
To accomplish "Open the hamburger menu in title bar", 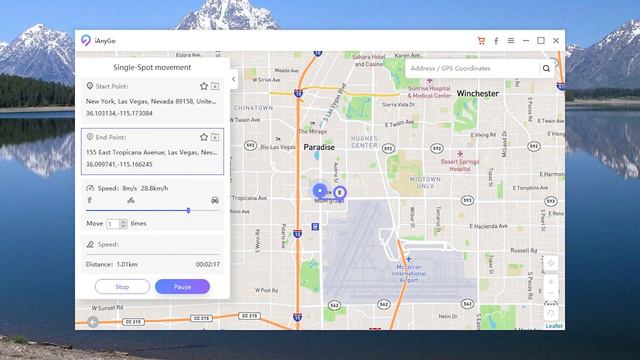I will pyautogui.click(x=511, y=41).
